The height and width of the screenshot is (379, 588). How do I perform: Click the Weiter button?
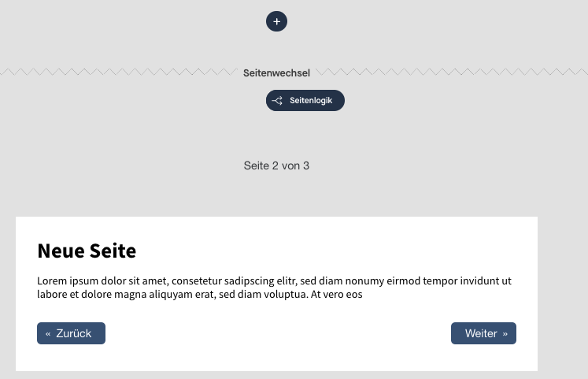tap(483, 333)
